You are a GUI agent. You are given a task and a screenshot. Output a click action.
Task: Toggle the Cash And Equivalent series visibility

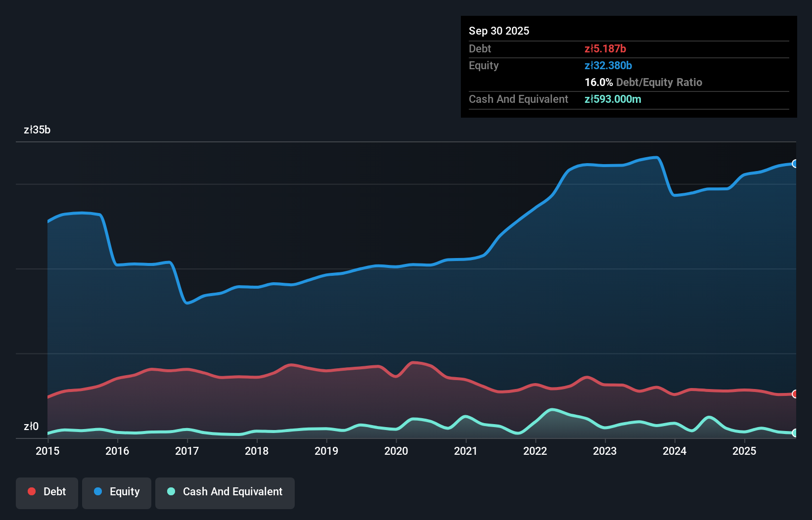(225, 493)
